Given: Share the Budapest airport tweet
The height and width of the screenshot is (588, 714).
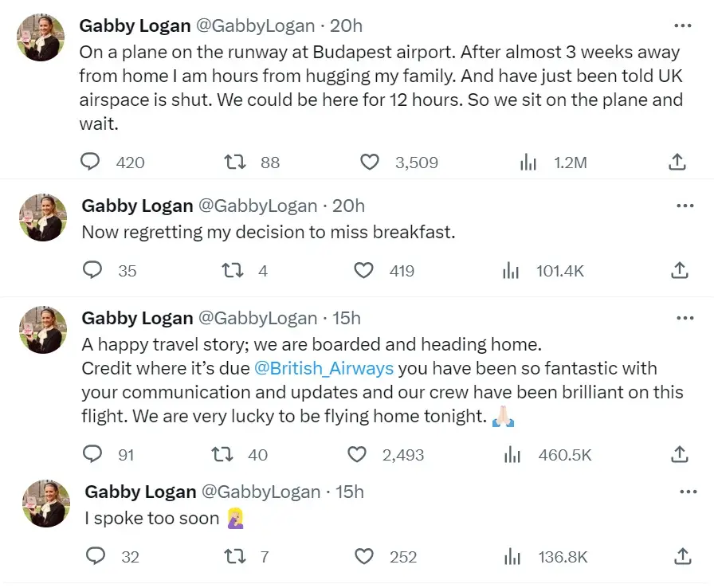Looking at the screenshot, I should (x=677, y=161).
